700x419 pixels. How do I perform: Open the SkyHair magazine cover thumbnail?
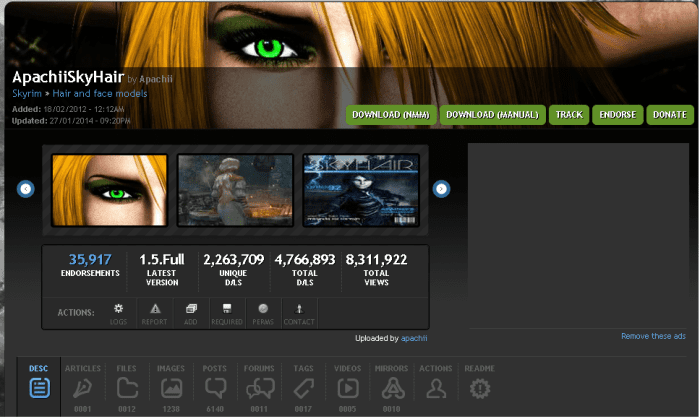(x=361, y=190)
